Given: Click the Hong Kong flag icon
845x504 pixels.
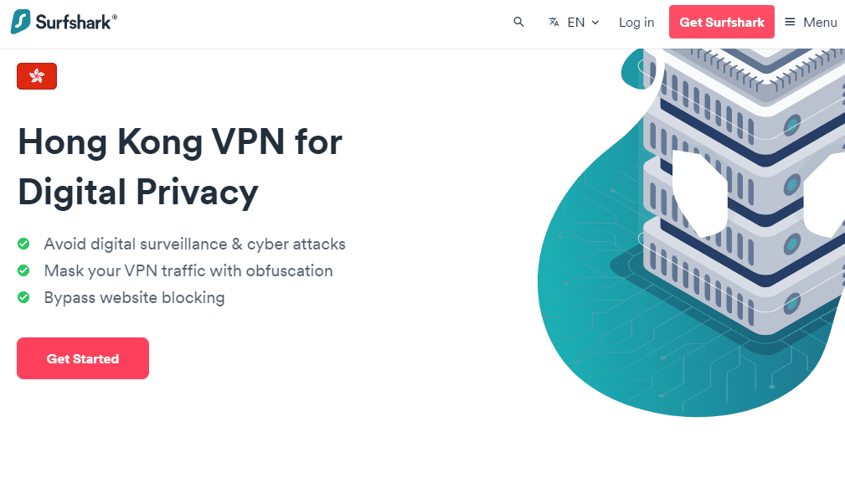Looking at the screenshot, I should click(36, 75).
